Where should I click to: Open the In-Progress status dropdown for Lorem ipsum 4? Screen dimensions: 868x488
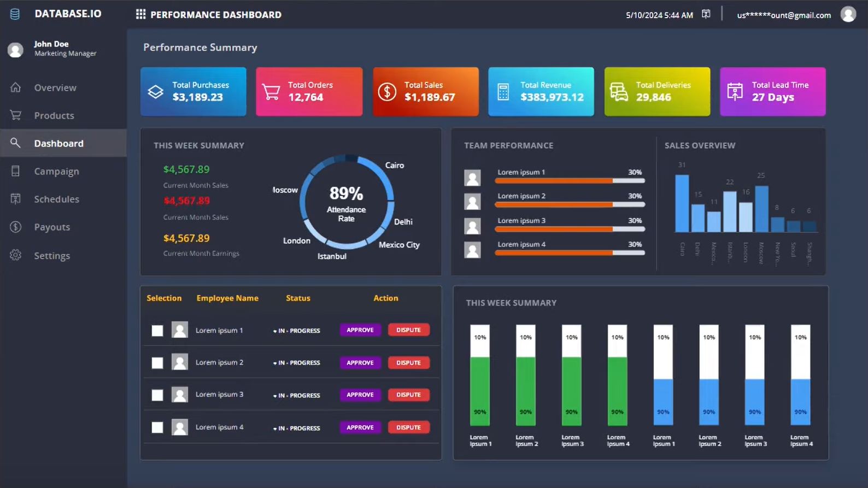point(275,428)
